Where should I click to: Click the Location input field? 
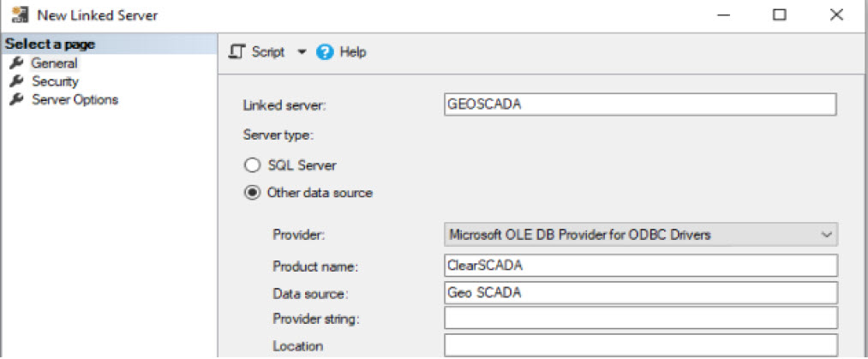tap(640, 345)
